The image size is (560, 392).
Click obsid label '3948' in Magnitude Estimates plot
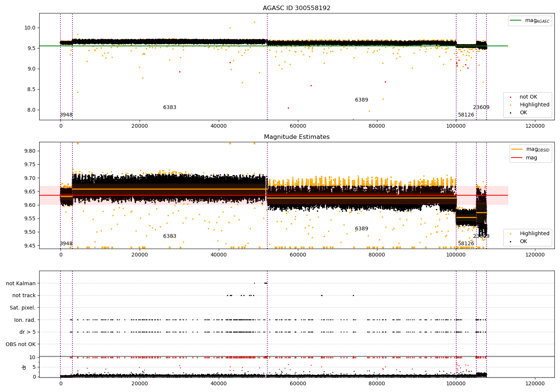click(x=66, y=244)
